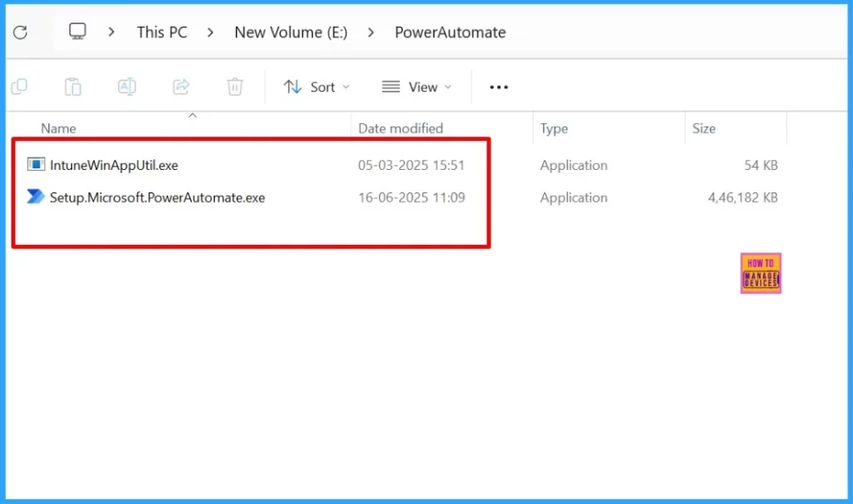Select the IntuneWinAppUtil.exe file icon
This screenshot has height=504, width=853.
click(x=36, y=164)
